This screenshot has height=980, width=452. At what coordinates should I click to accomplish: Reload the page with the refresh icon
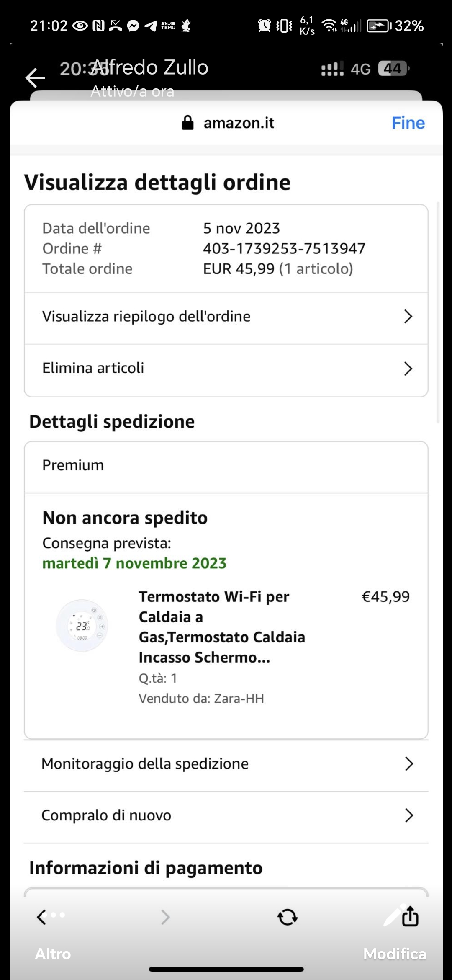coord(288,917)
